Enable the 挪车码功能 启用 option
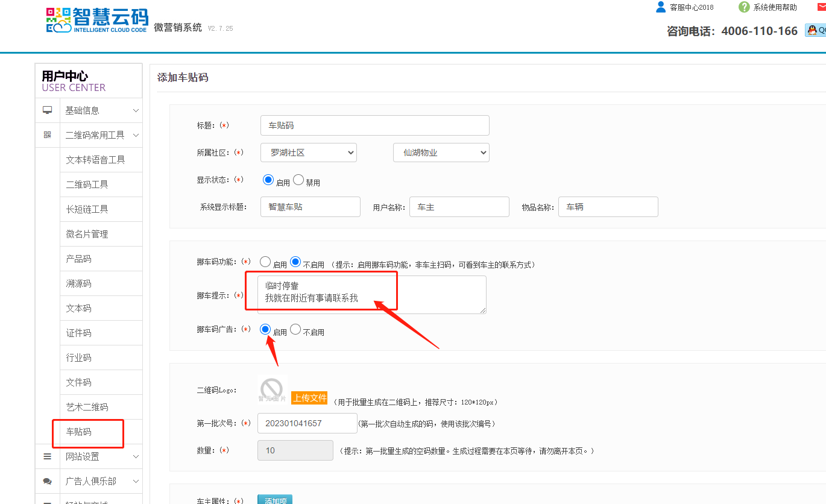826x504 pixels. pos(265,262)
